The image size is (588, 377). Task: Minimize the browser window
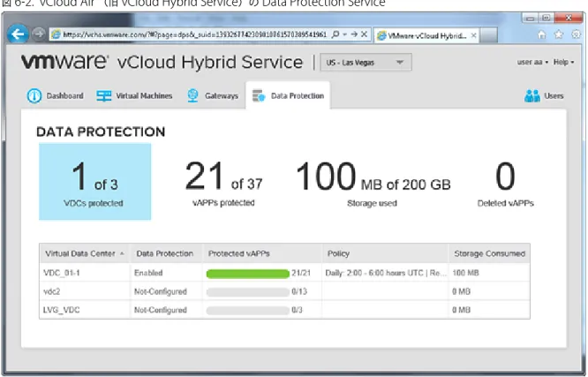[530, 18]
